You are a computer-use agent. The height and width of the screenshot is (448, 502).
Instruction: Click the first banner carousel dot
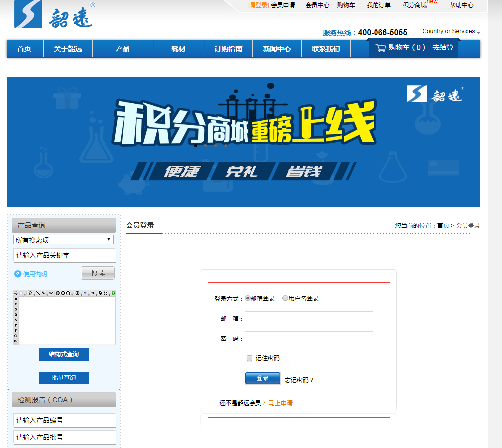196,146
